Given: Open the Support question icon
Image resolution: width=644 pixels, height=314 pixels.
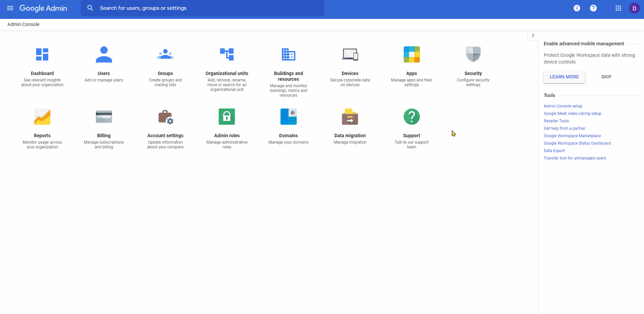Looking at the screenshot, I should 412,117.
